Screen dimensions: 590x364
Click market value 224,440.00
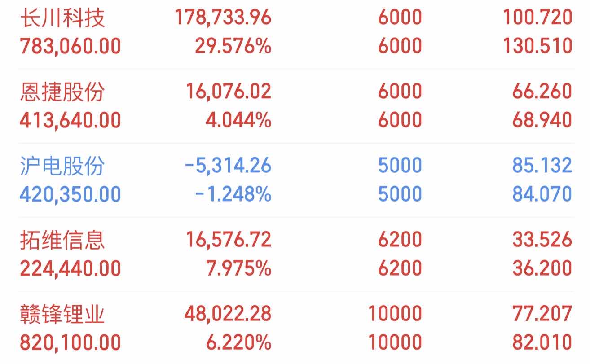(x=70, y=268)
